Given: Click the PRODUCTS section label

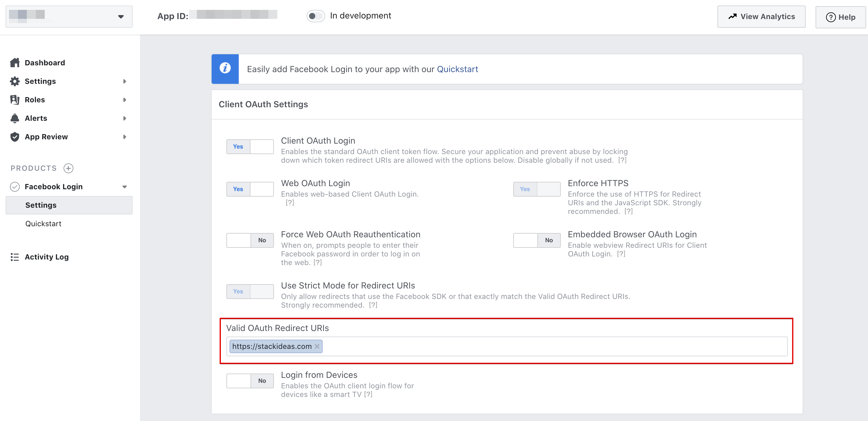Looking at the screenshot, I should pyautogui.click(x=34, y=168).
